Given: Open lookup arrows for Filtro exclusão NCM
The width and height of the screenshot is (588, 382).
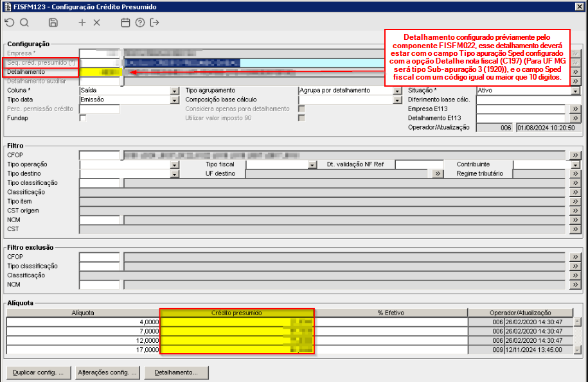Looking at the screenshot, I should [575, 284].
